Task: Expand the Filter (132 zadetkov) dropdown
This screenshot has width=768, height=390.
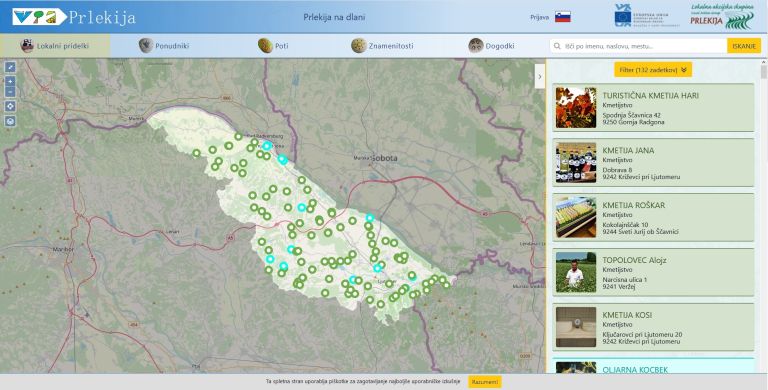Action: (x=653, y=70)
